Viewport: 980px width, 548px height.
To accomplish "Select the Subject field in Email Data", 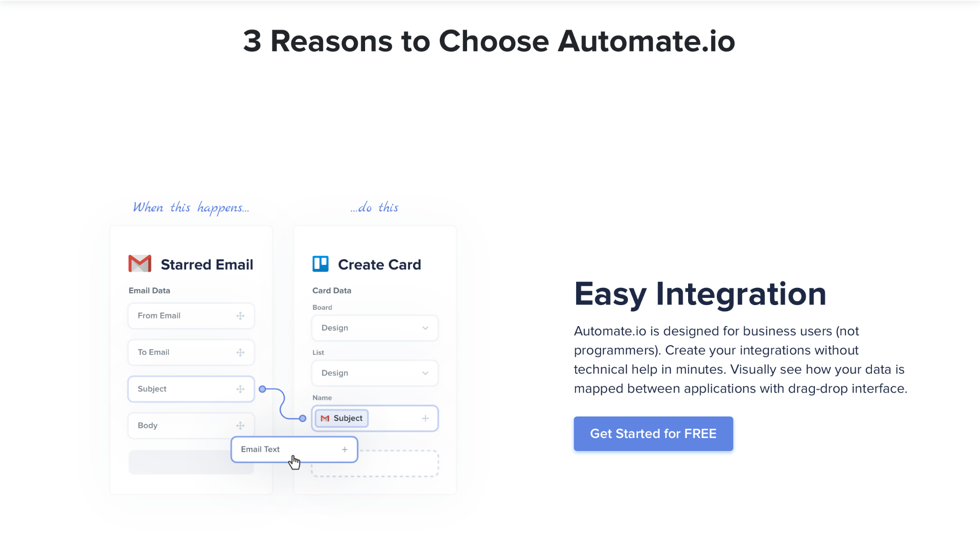I will [190, 389].
